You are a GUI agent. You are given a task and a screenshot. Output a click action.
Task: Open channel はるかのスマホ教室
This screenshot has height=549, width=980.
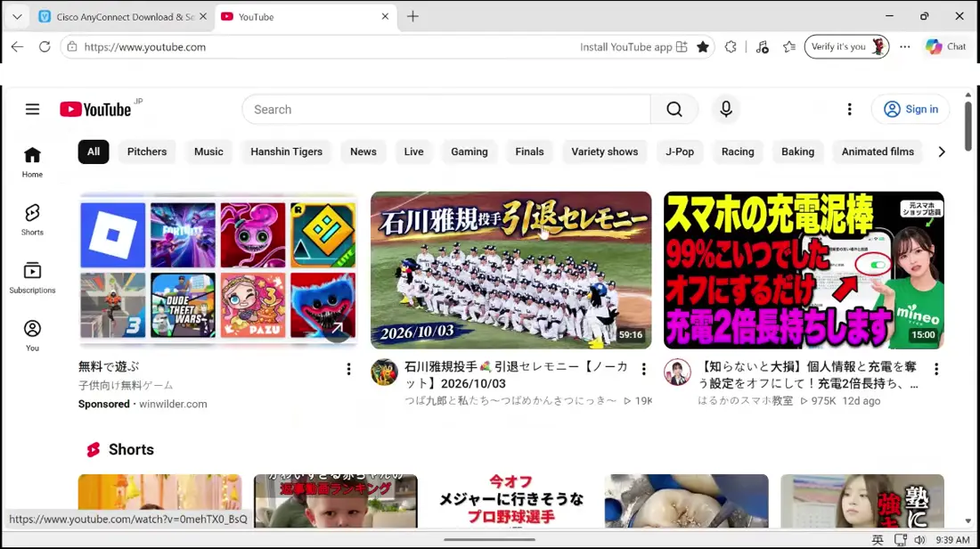745,401
